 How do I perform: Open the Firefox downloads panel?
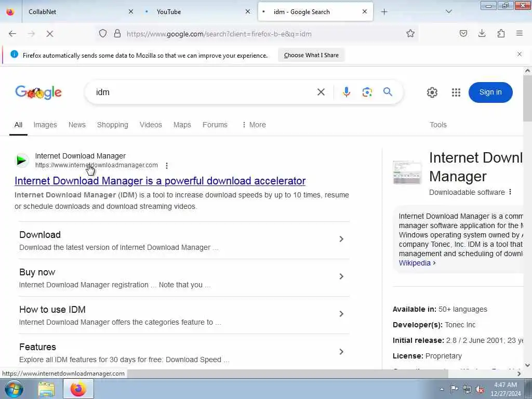pos(482,33)
